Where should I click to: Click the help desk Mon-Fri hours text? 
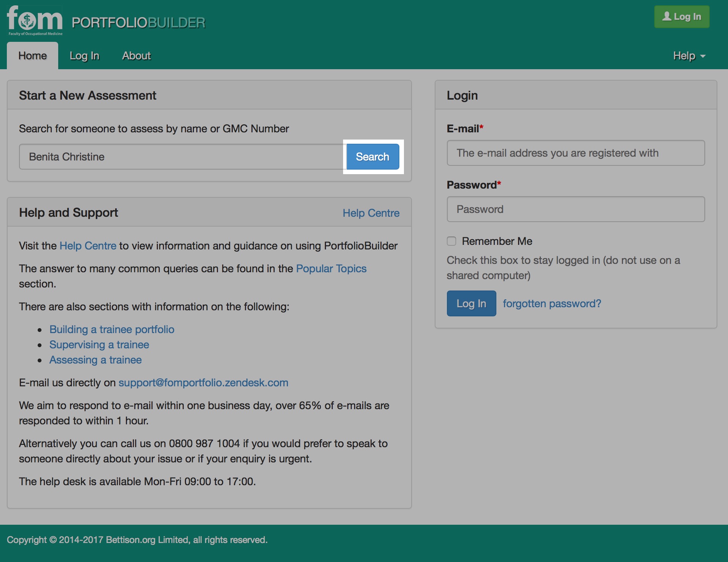point(137,481)
